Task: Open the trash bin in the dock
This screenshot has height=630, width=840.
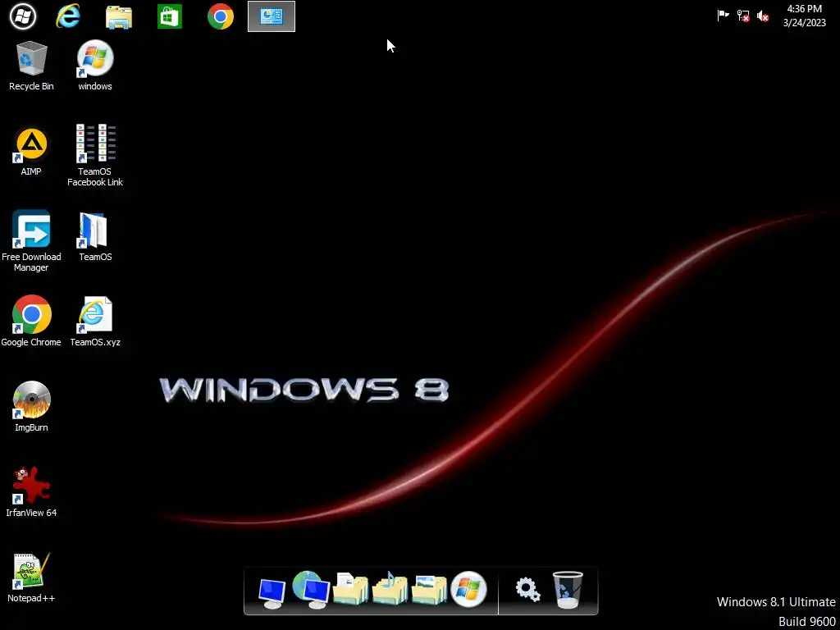Action: tap(568, 590)
